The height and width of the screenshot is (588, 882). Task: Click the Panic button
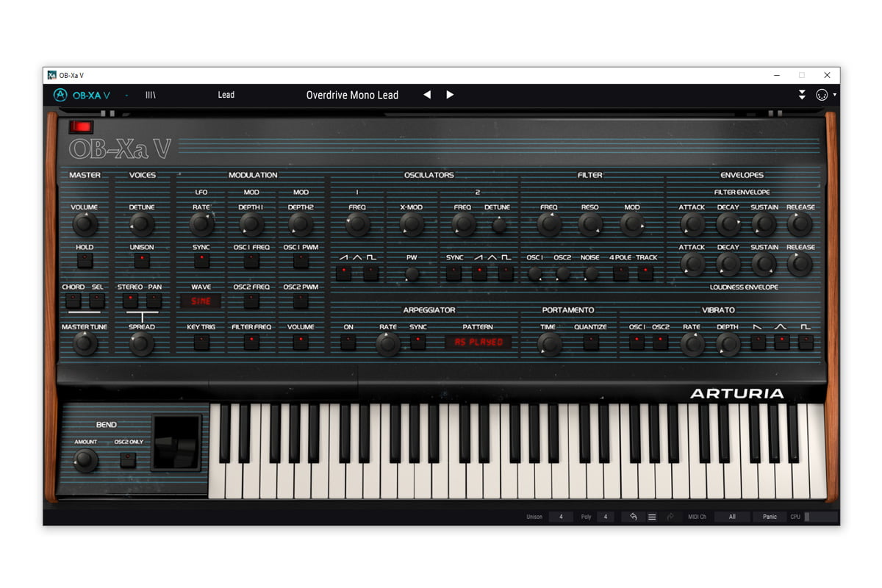pyautogui.click(x=770, y=517)
